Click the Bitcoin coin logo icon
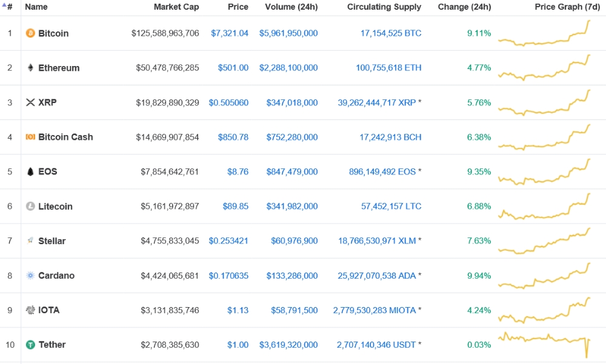Image resolution: width=606 pixels, height=364 pixels. [30, 33]
